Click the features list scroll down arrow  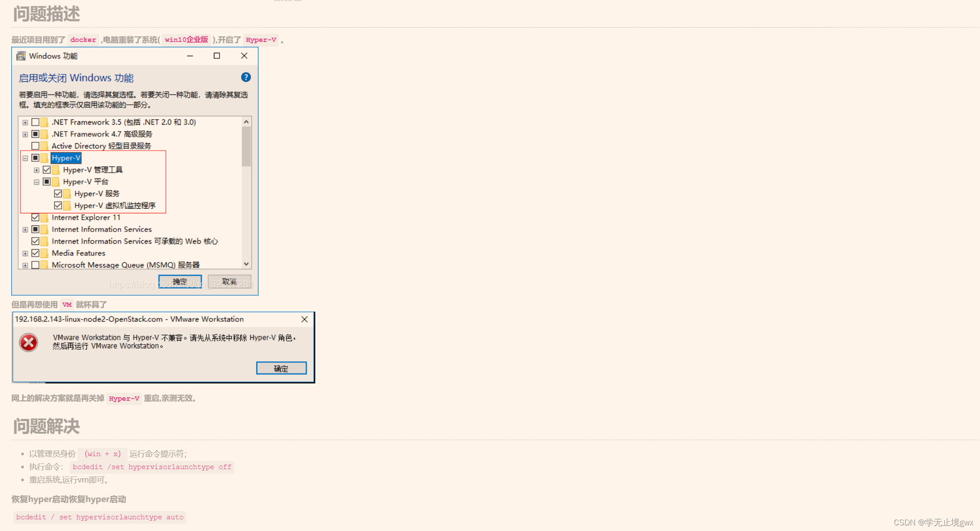(x=246, y=264)
